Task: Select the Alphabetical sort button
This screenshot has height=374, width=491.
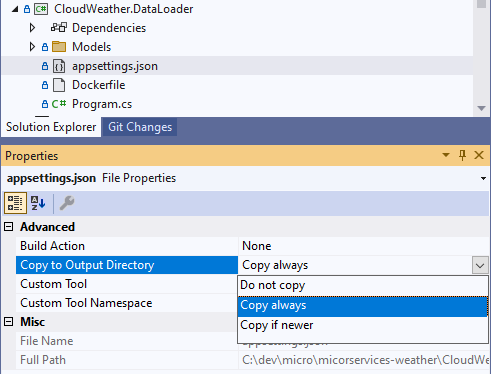Action: click(38, 203)
